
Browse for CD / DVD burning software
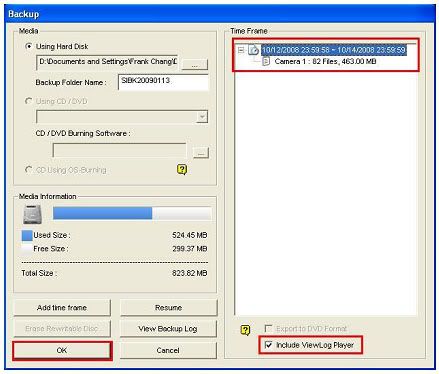201,153
